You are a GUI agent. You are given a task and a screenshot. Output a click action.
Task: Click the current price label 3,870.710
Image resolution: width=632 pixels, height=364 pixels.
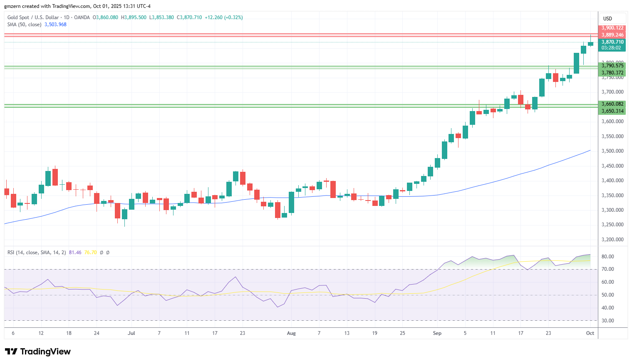[612, 42]
